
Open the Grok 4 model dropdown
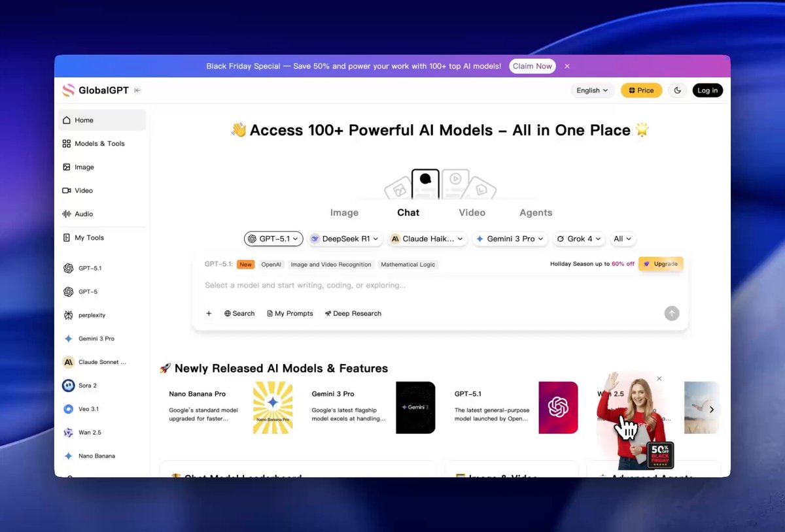579,239
